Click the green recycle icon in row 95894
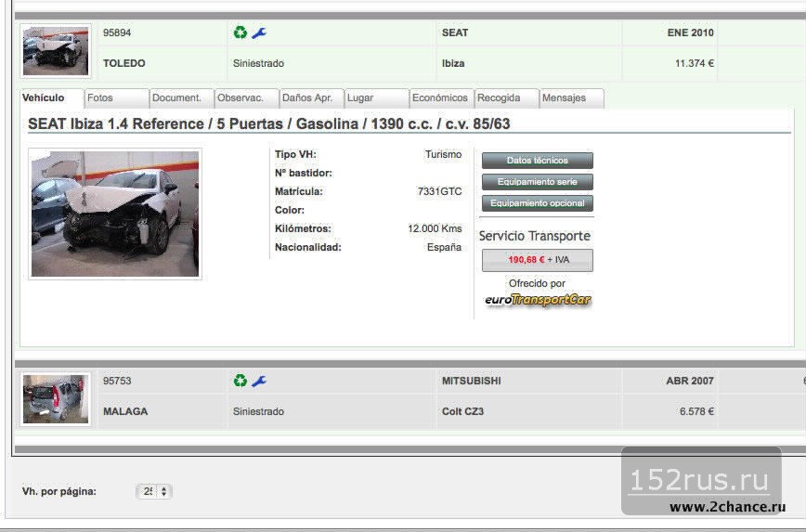The image size is (806, 532). click(x=240, y=32)
